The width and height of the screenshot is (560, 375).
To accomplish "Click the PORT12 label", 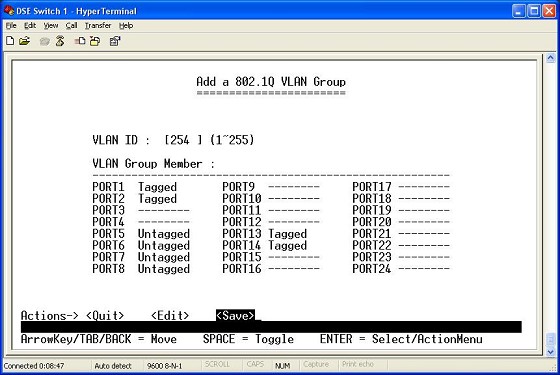I will click(x=242, y=222).
